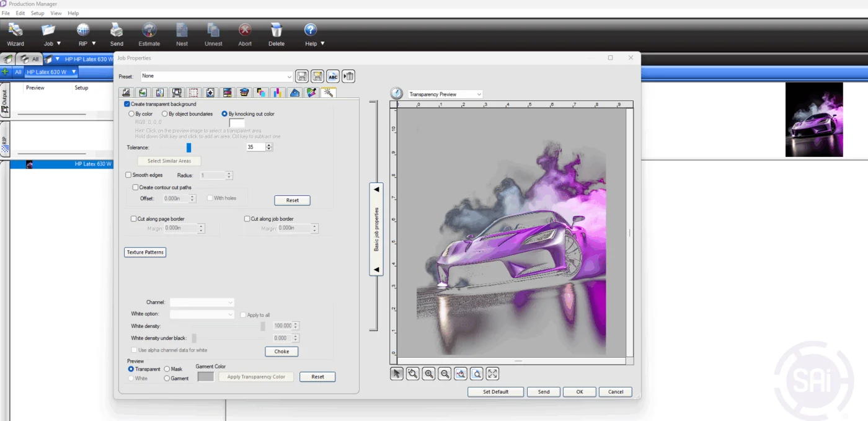Screen dimensions: 868x421
Task: Open the Wizard tool in the main toolbar
Action: click(x=15, y=35)
